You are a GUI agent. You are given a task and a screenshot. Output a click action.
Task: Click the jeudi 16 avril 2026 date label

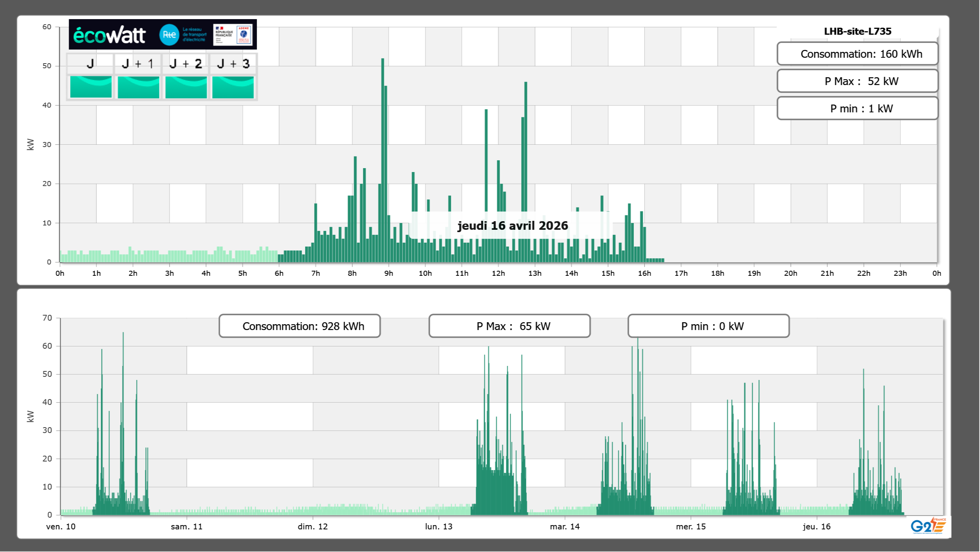512,225
